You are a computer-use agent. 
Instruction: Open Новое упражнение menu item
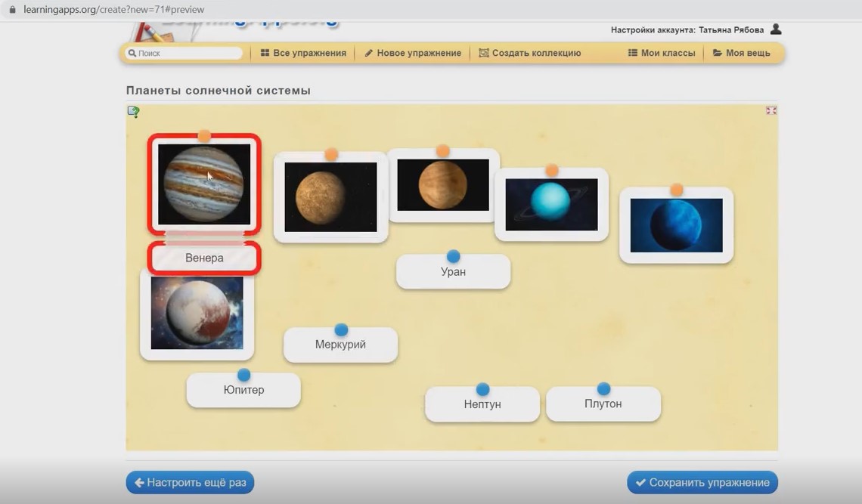tap(413, 53)
